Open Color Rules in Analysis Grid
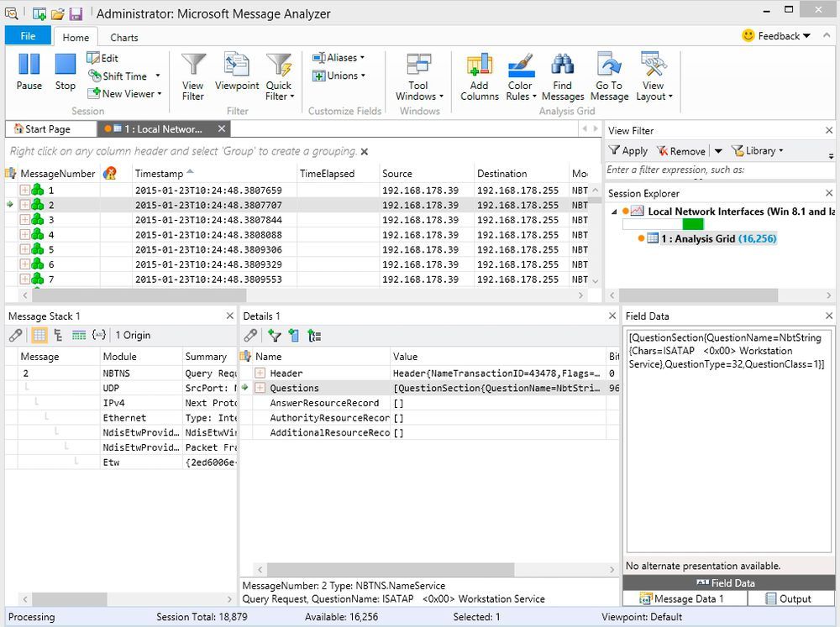 click(x=521, y=75)
